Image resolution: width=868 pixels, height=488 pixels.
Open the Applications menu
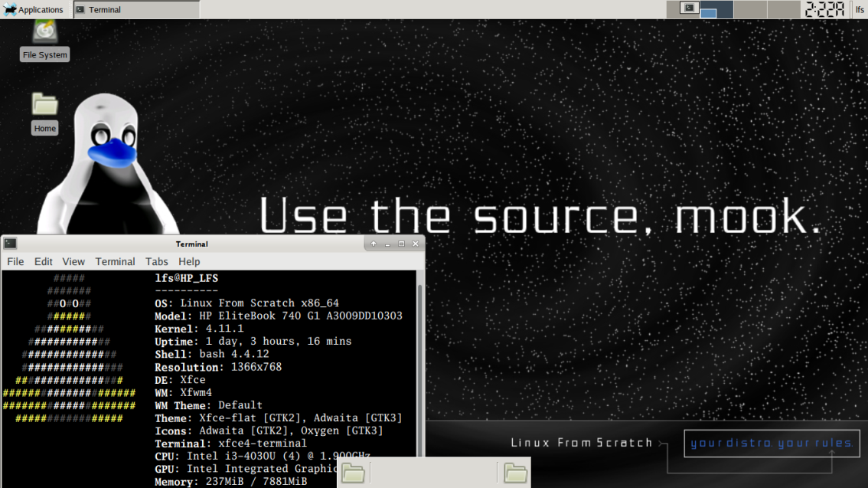click(x=33, y=9)
